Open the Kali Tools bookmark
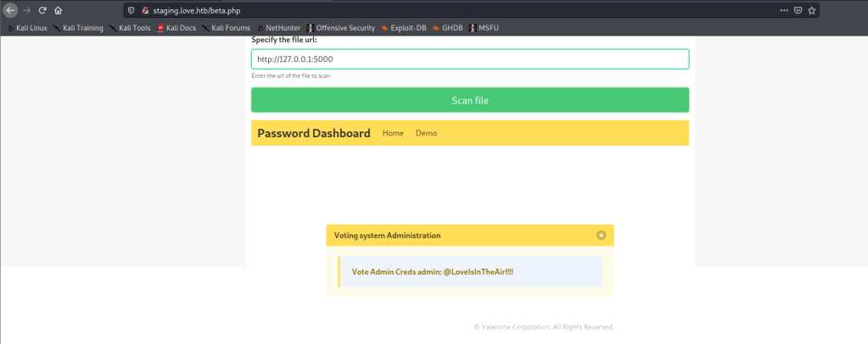 130,28
